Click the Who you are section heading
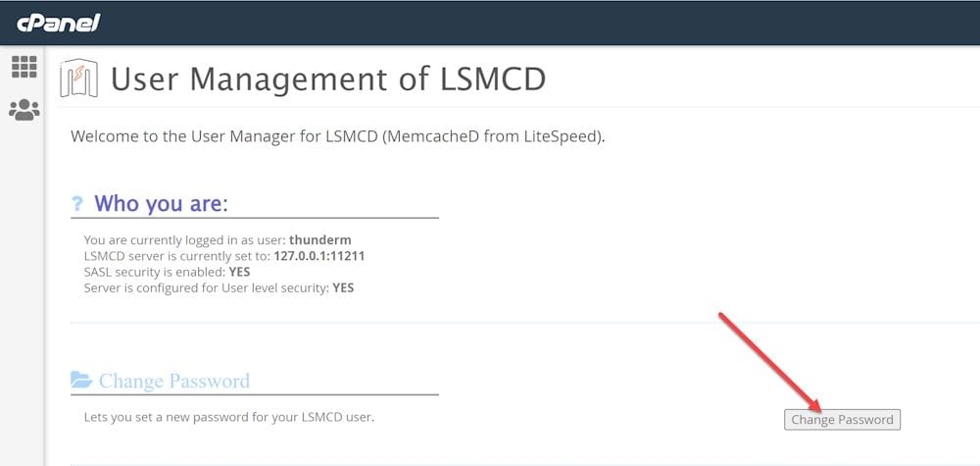Viewport: 980px width, 466px height. (x=162, y=203)
